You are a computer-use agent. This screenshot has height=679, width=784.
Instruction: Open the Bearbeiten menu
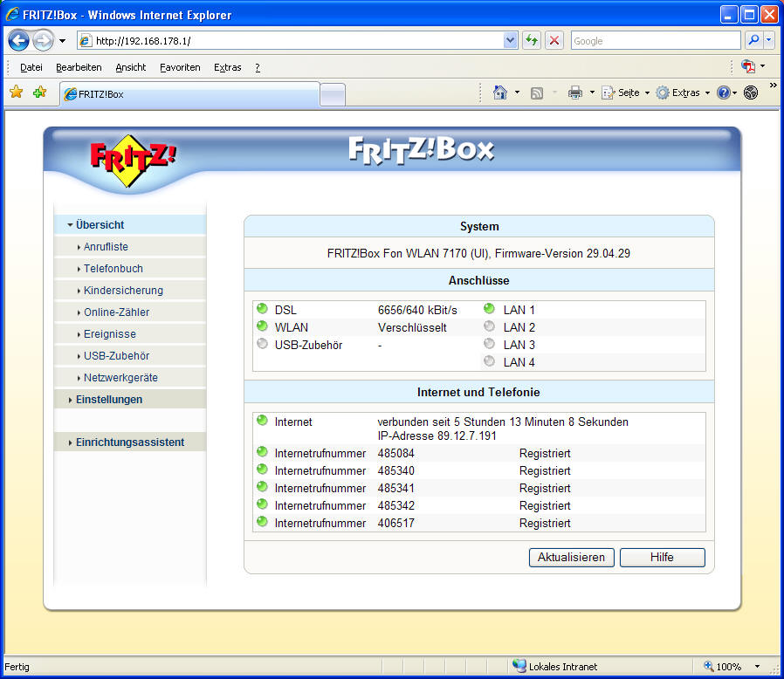79,67
